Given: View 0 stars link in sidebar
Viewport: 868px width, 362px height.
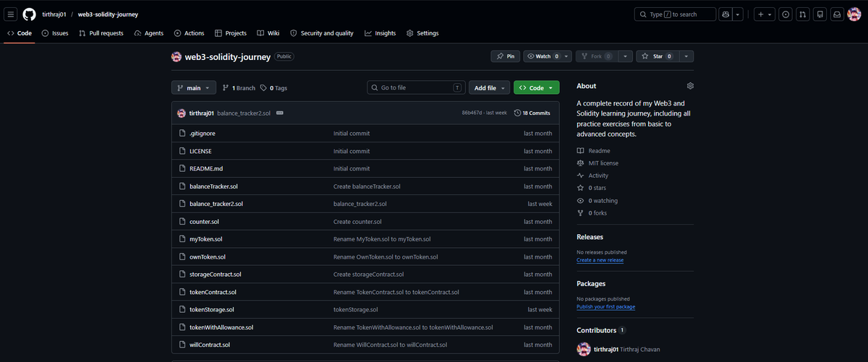Looking at the screenshot, I should (x=592, y=188).
